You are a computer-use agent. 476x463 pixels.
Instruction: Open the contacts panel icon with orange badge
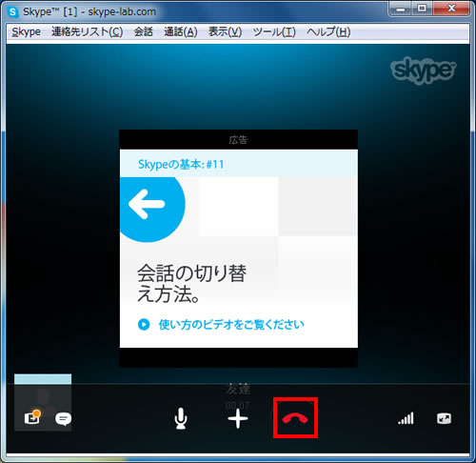(x=32, y=417)
